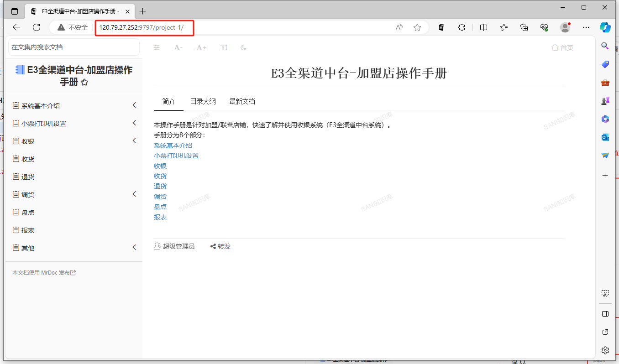
Task: Refresh the page
Action: (37, 27)
